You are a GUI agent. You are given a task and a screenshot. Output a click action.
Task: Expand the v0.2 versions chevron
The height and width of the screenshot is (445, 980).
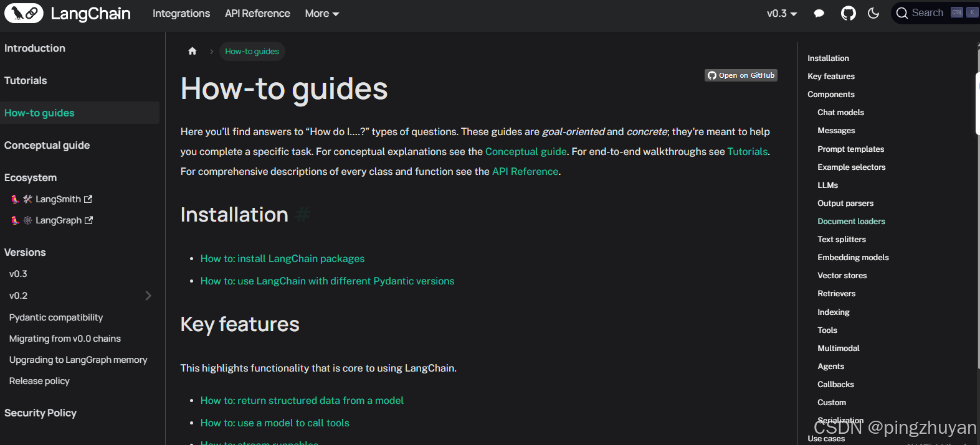[148, 296]
